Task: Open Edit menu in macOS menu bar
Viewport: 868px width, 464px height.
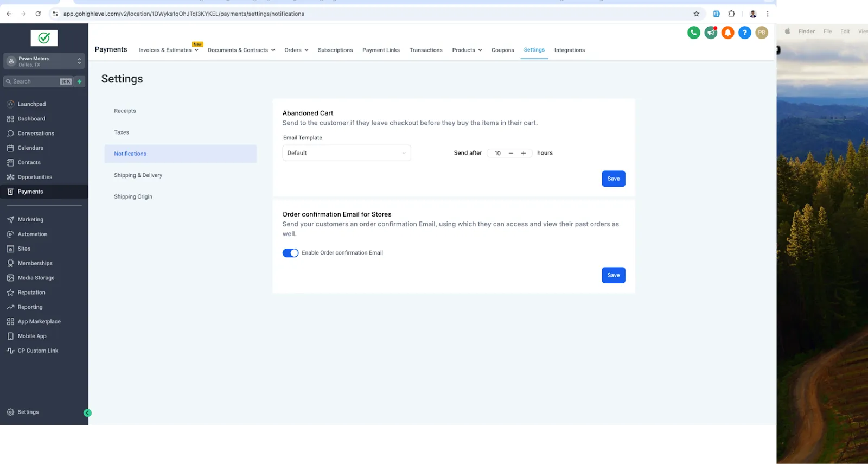Action: (845, 31)
